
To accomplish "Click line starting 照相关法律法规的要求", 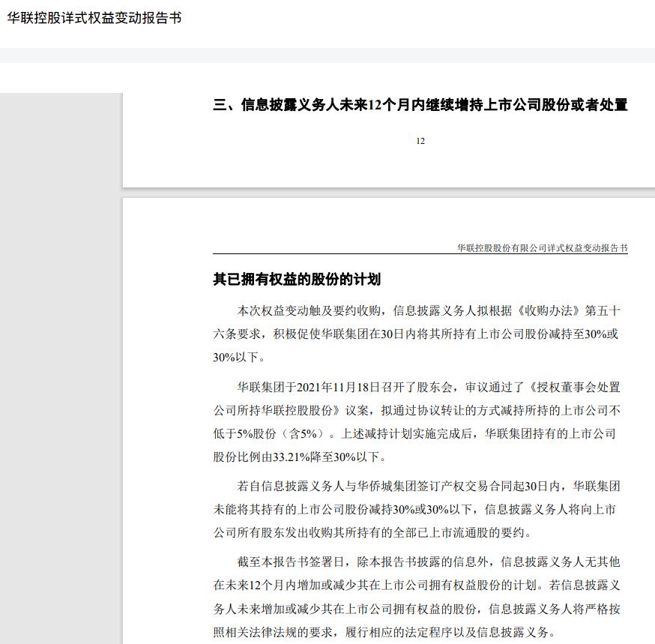I will [384, 632].
